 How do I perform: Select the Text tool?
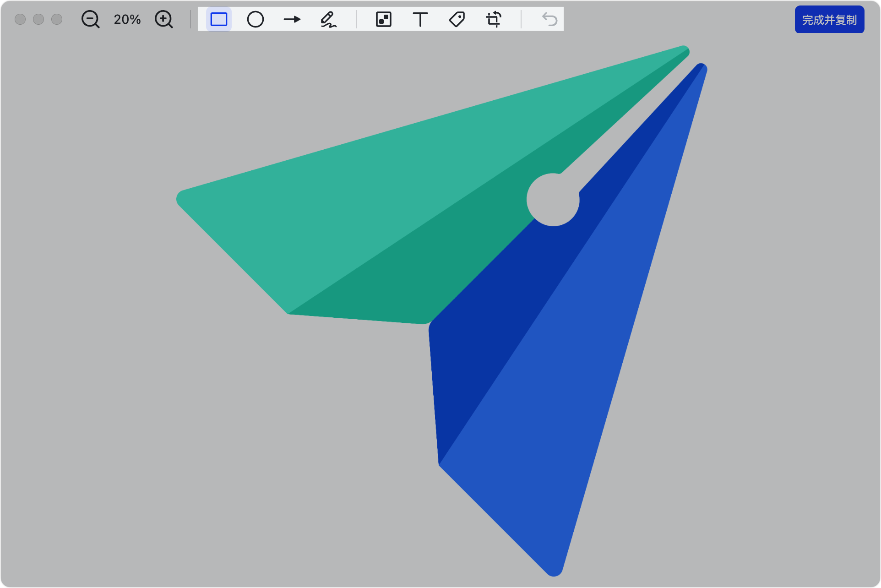(420, 19)
